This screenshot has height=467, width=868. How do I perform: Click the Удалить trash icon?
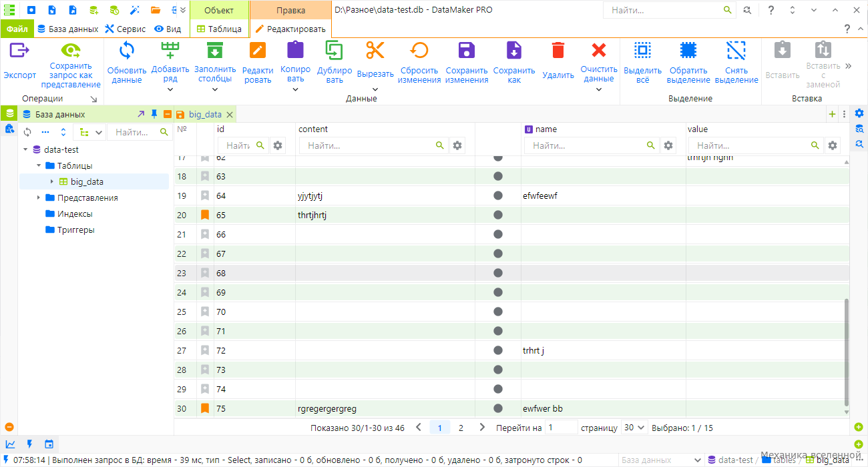click(558, 50)
